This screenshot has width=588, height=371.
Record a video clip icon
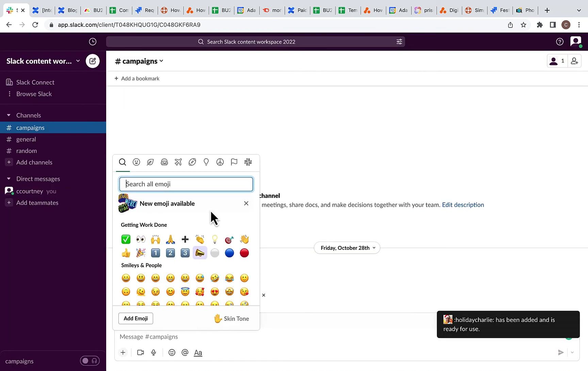[141, 353]
